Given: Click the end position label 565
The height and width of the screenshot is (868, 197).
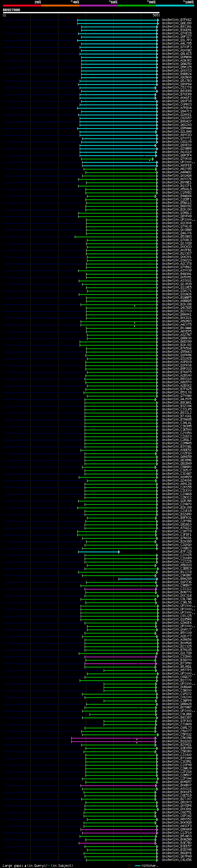Looking at the screenshot, I should (155, 15).
